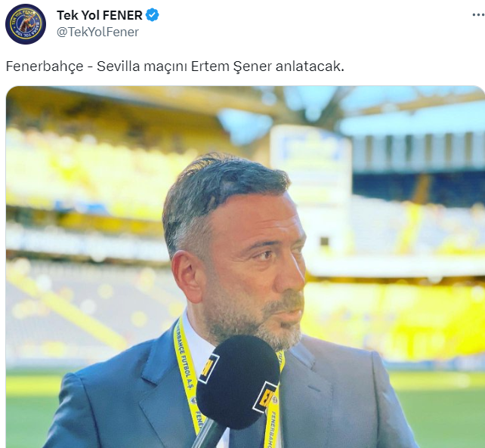Open the tweet photo of the commentator
This screenshot has height=448, width=485.
(246, 267)
